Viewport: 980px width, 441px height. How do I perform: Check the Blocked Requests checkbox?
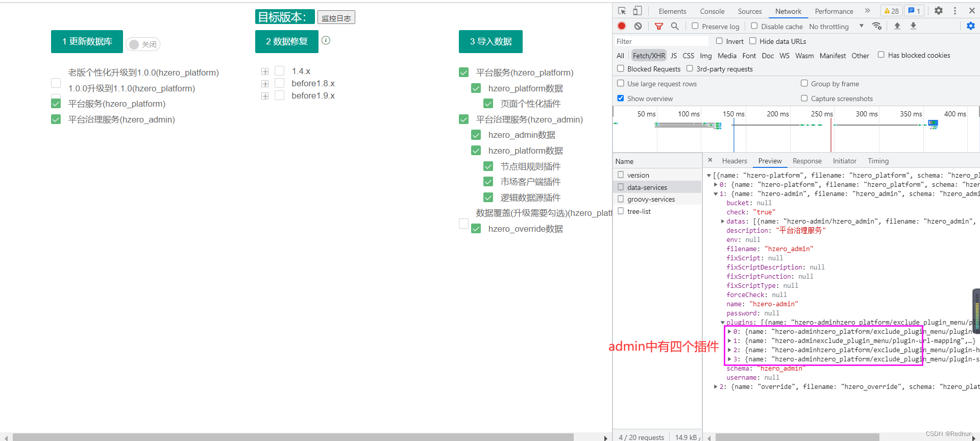[621, 68]
